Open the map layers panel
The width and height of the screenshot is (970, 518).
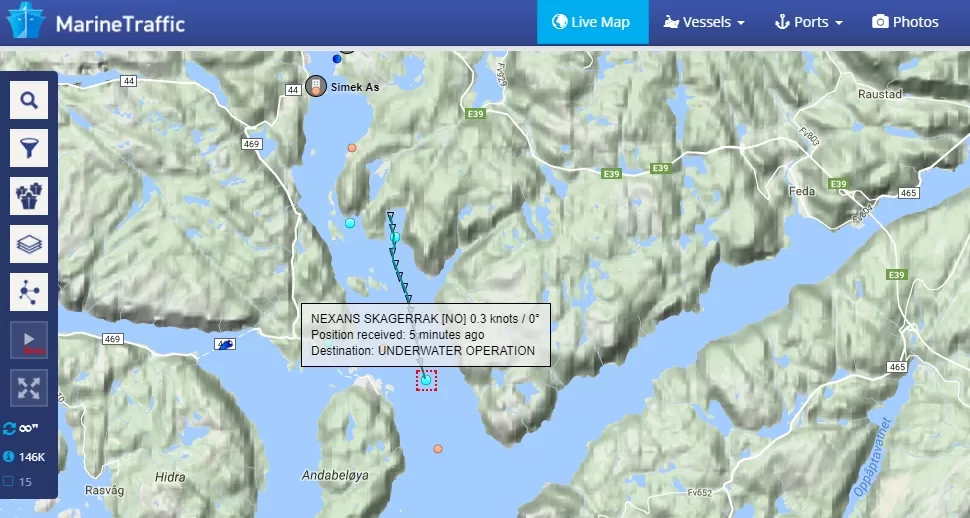[x=29, y=244]
